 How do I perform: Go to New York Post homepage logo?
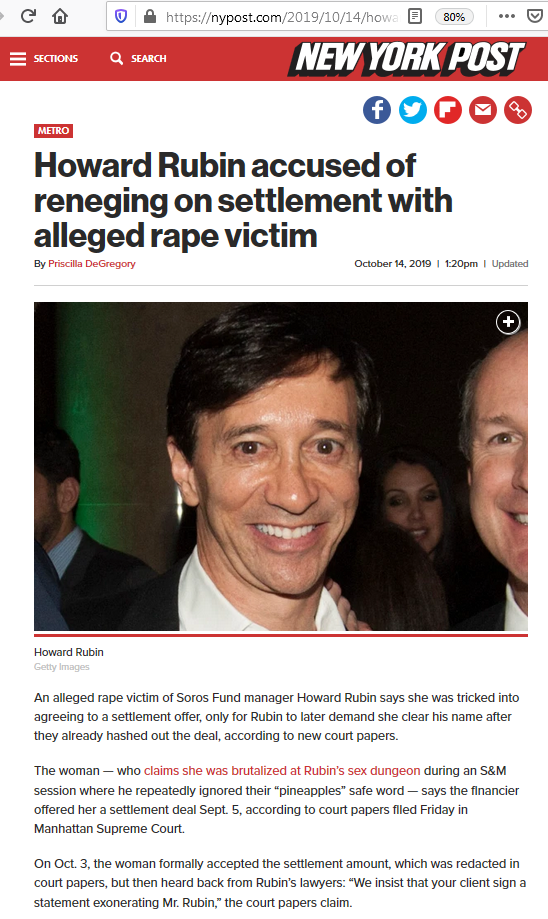406,59
